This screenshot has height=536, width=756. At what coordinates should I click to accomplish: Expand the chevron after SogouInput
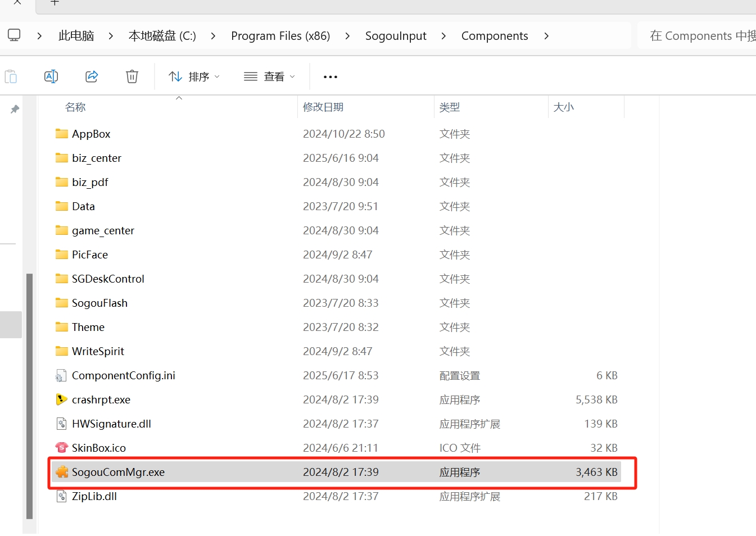[443, 36]
